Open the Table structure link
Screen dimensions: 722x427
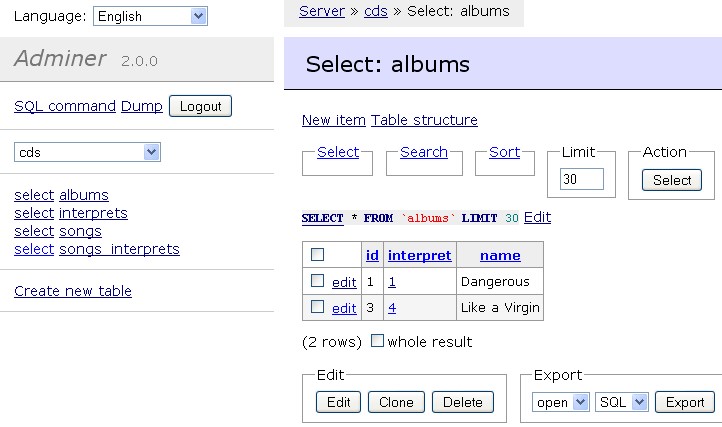(x=424, y=120)
